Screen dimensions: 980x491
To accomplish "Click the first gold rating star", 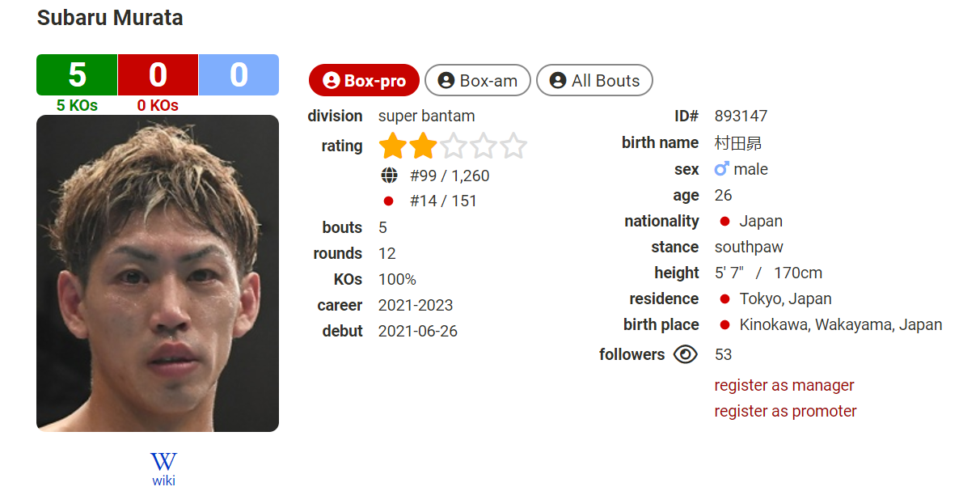I will (x=393, y=146).
